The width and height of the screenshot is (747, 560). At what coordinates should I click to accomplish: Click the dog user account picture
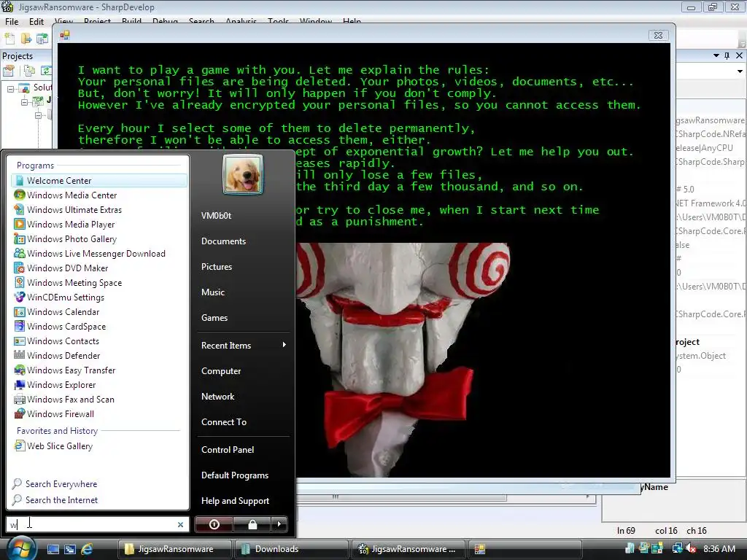(x=242, y=175)
